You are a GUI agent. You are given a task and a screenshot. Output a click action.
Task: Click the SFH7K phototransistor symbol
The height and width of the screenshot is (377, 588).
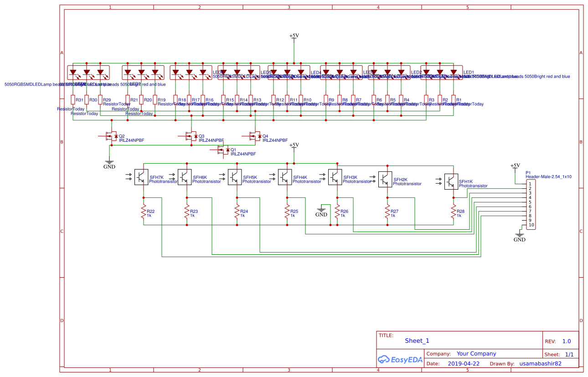point(140,178)
